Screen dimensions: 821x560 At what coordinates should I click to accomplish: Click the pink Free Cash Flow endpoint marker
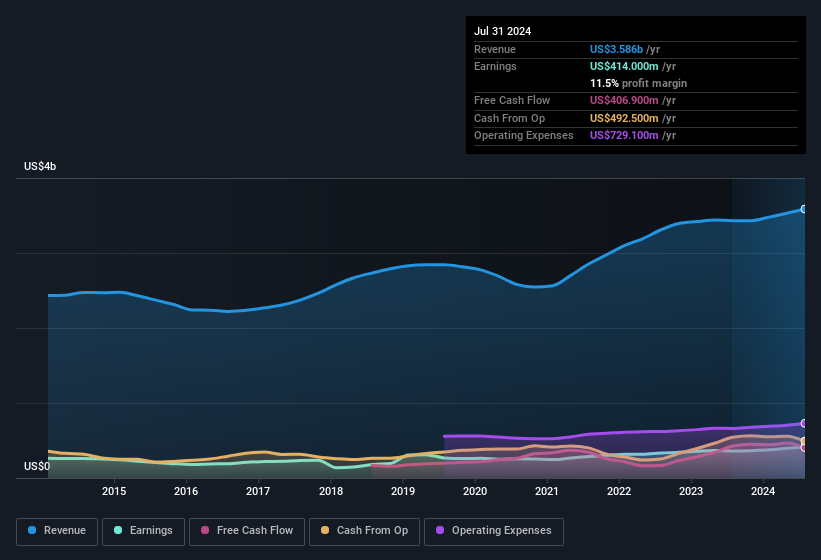click(804, 448)
